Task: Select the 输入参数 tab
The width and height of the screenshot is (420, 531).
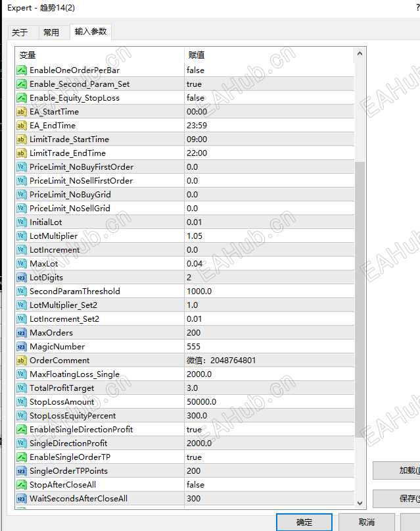Action: click(91, 32)
